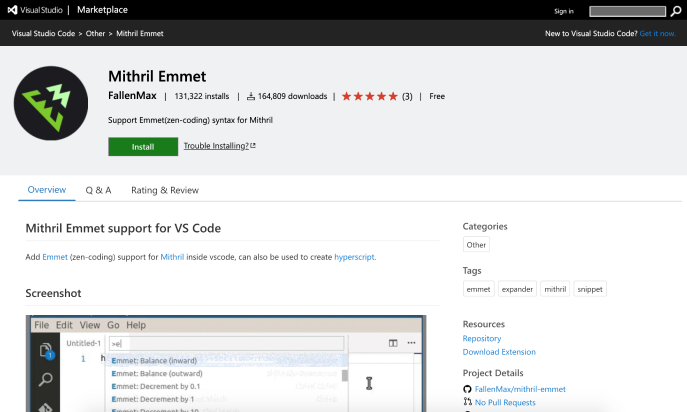Open the Marketplace home link
This screenshot has width=687, height=412.
point(103,10)
